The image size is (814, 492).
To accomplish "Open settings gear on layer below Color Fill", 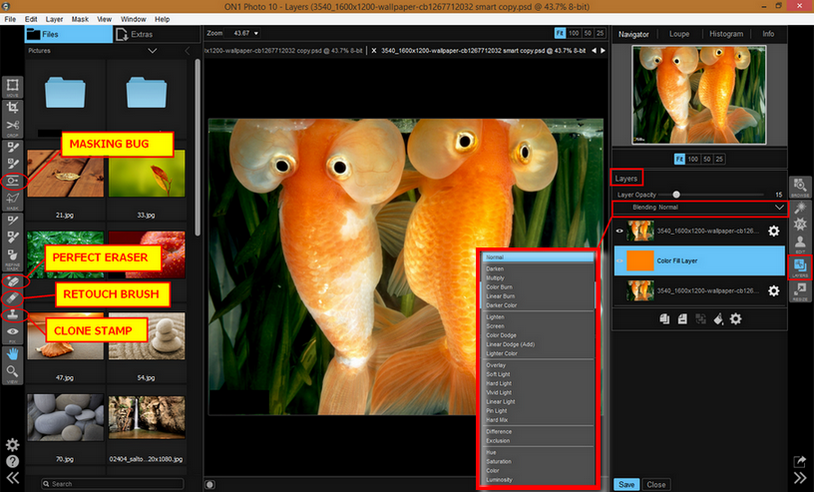I will click(x=774, y=291).
